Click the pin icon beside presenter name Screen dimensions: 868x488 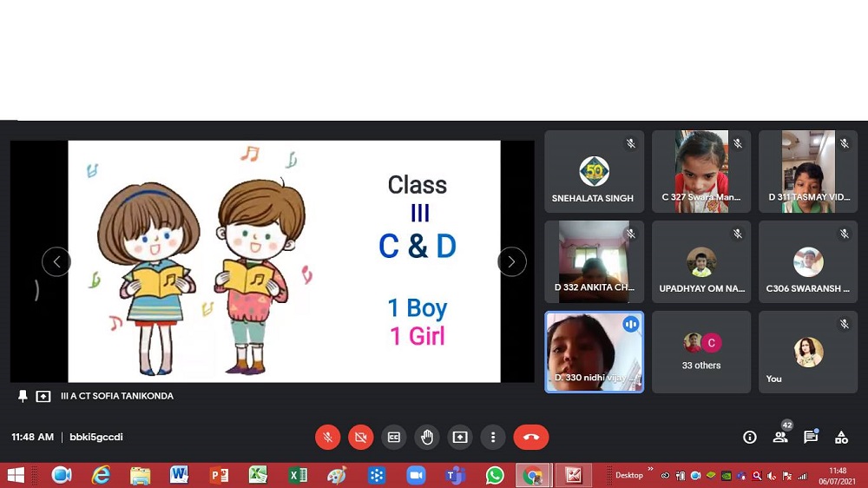[x=23, y=396]
